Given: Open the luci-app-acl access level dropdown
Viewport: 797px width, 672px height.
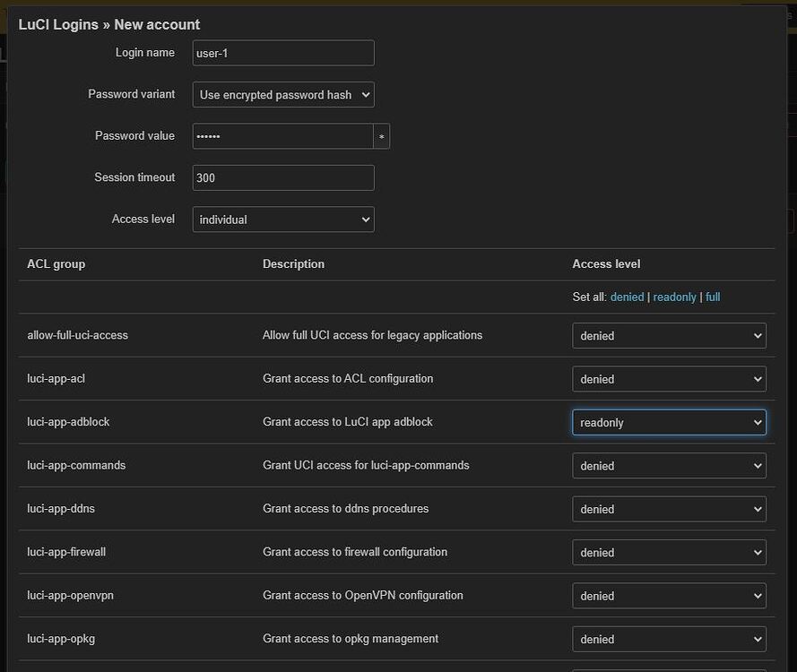Looking at the screenshot, I should pyautogui.click(x=668, y=379).
